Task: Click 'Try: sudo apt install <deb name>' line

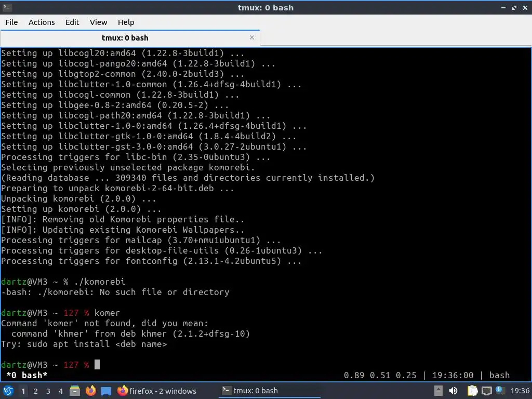Action: [x=84, y=344]
